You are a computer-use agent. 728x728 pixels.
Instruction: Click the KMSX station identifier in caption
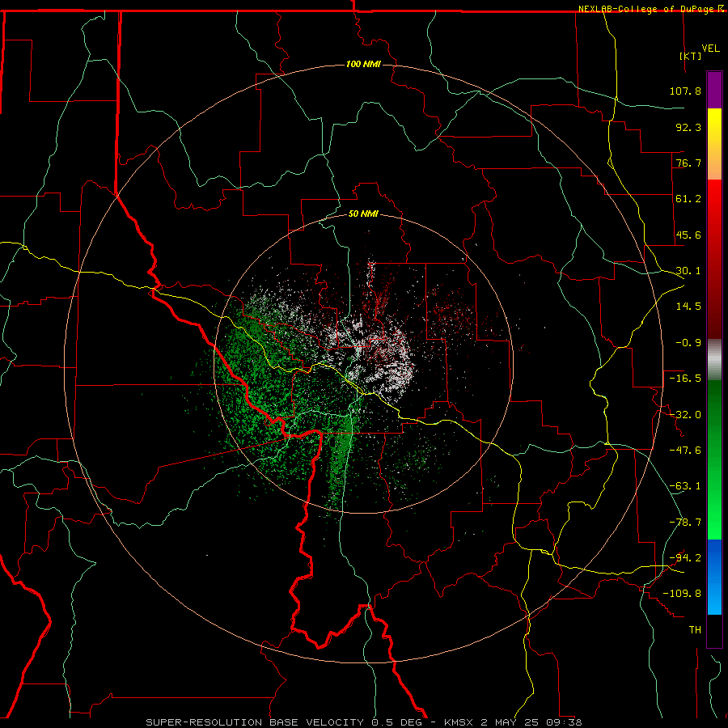click(459, 722)
